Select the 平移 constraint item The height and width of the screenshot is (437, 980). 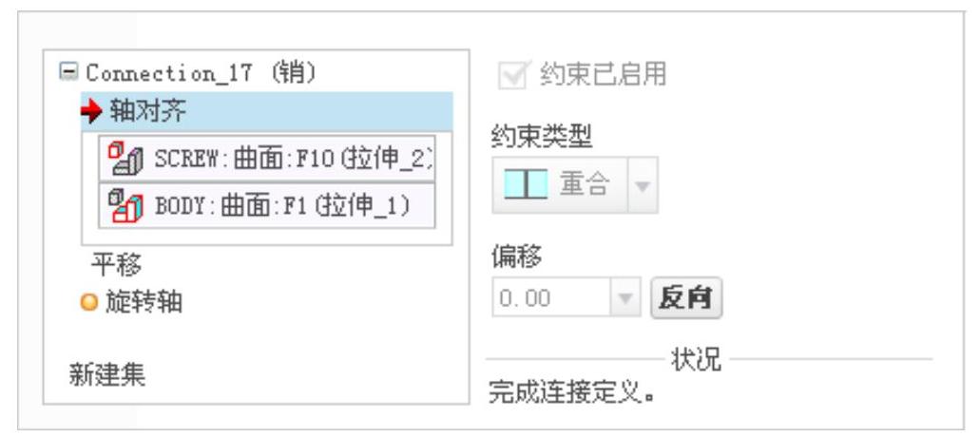(x=116, y=265)
